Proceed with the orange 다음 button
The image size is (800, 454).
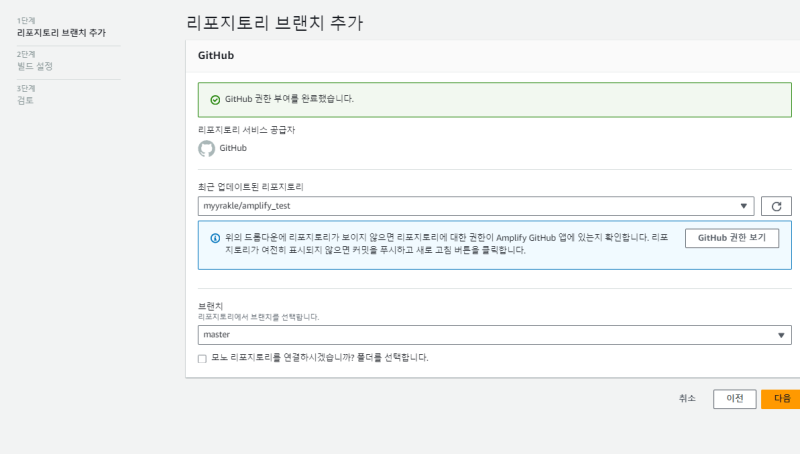click(x=781, y=398)
